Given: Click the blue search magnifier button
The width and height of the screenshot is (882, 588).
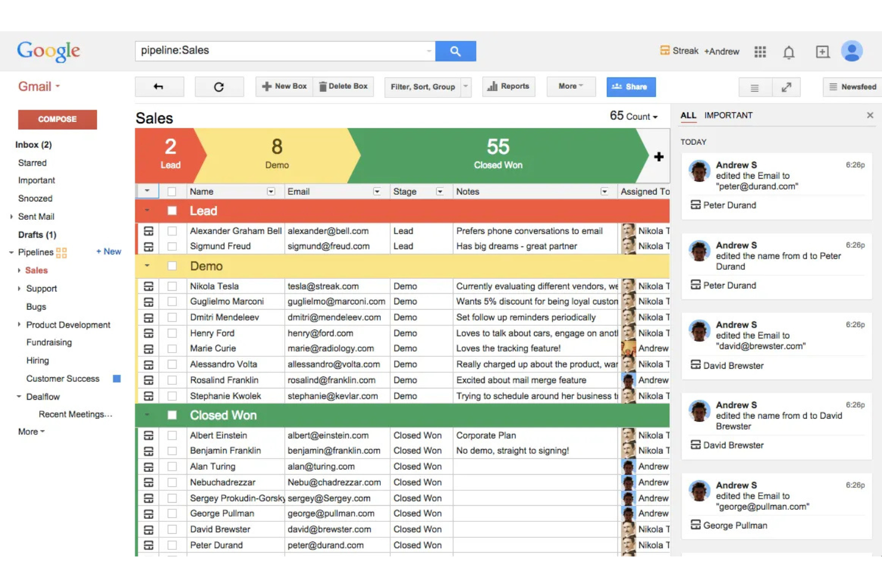Looking at the screenshot, I should click(455, 51).
